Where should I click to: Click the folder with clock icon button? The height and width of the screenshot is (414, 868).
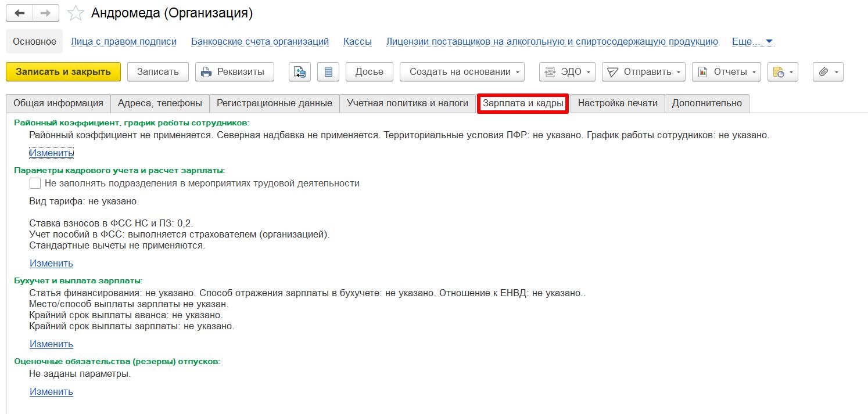pyautogui.click(x=782, y=72)
